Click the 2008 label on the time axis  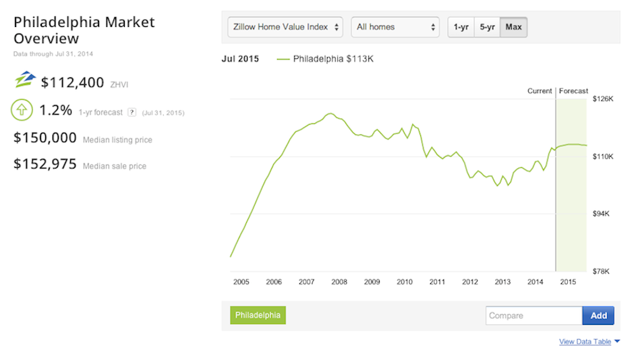pos(339,282)
